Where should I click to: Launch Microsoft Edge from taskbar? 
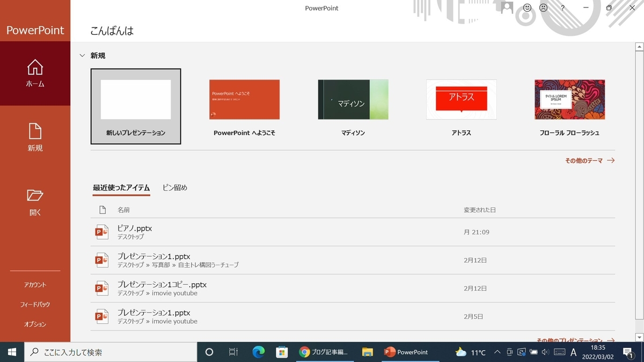[x=259, y=352]
